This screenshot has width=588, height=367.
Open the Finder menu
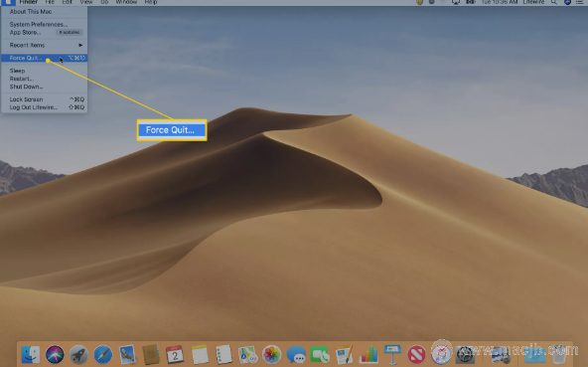[29, 2]
